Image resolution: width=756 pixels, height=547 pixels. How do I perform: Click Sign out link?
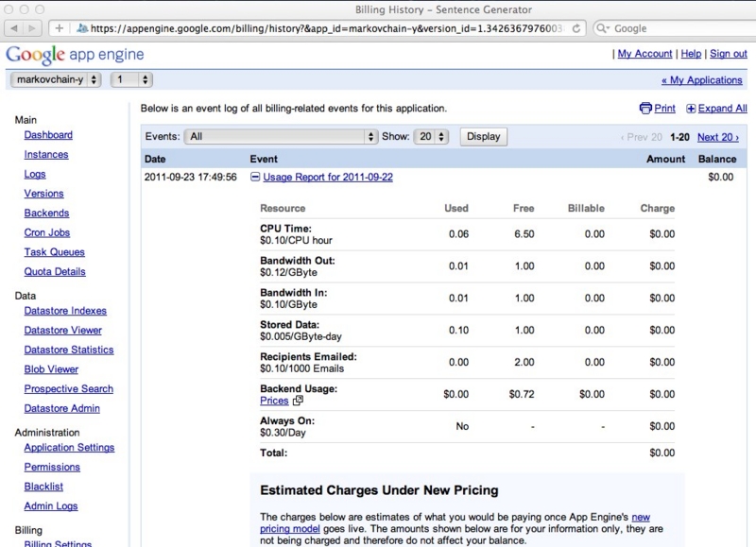[729, 54]
